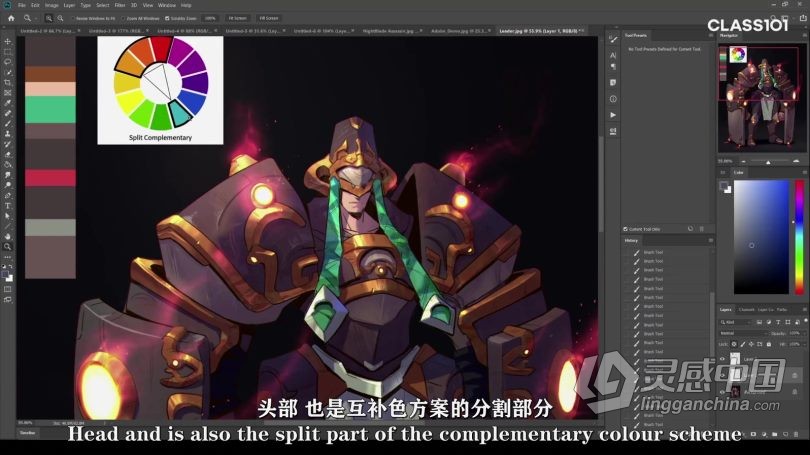Switch to the Untitled-2 document tab

pos(50,31)
